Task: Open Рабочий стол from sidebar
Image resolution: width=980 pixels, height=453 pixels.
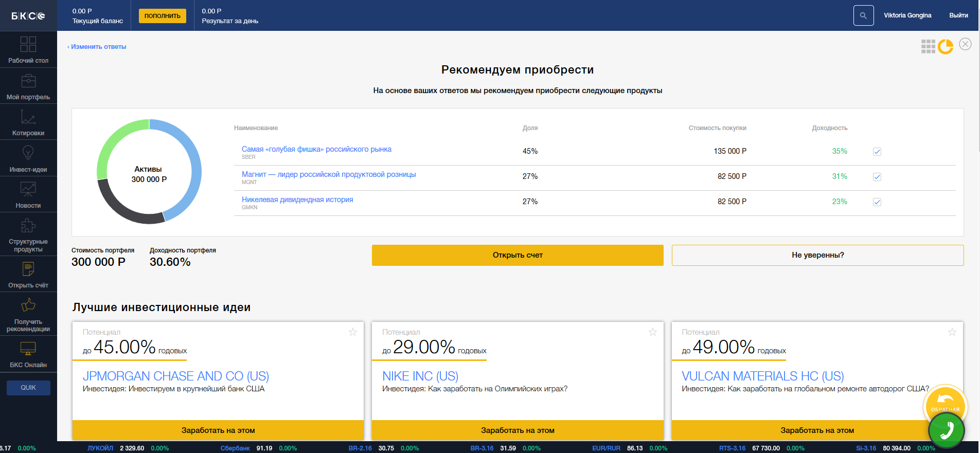Action: 28,49
